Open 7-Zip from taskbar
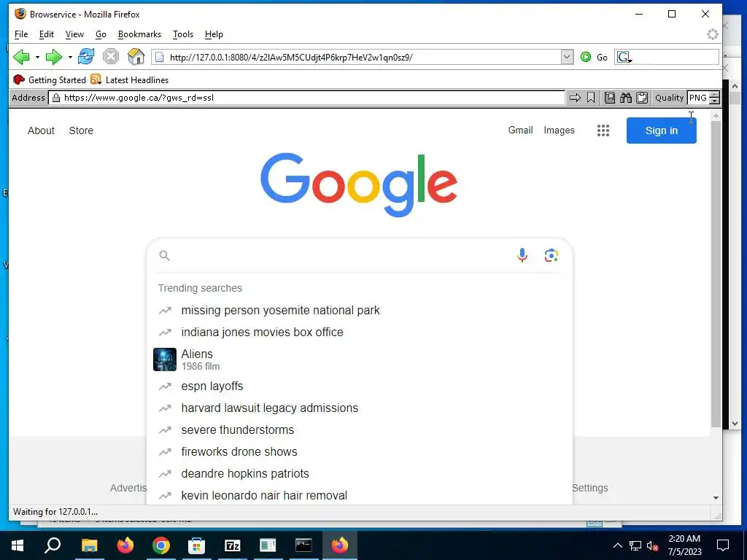747x560 pixels. pos(232,545)
